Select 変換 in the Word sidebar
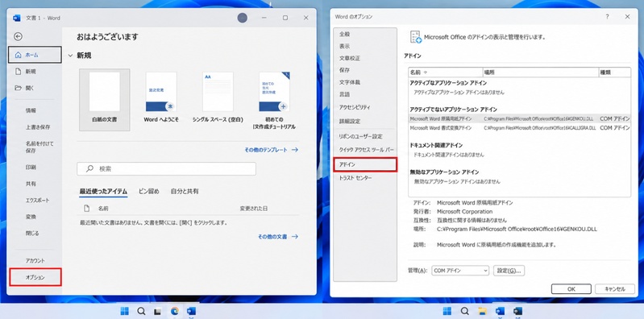The width and height of the screenshot is (644, 319). pos(31,217)
